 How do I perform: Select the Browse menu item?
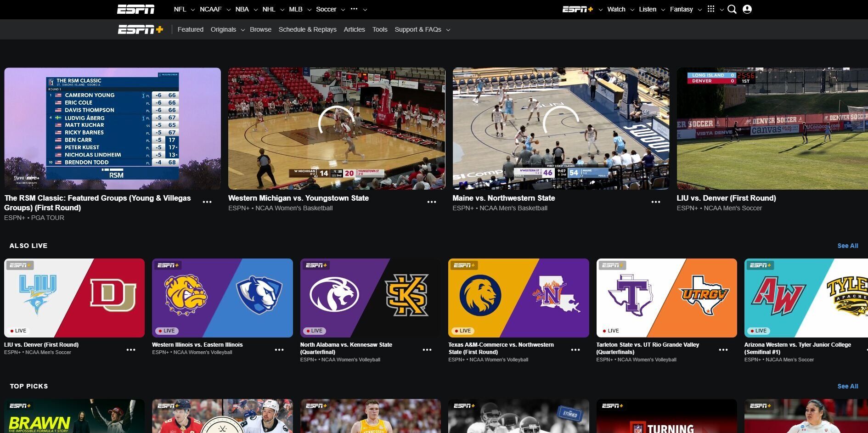[x=260, y=29]
